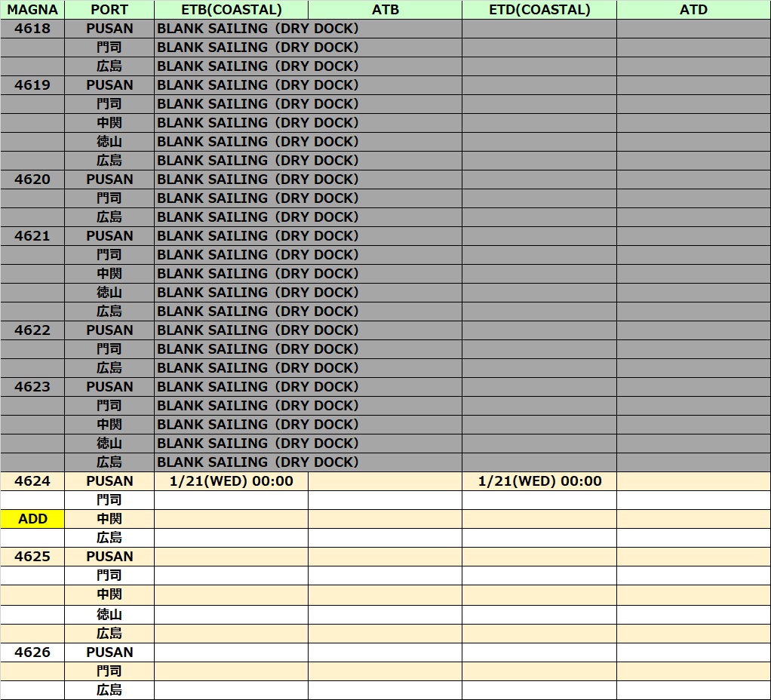Select the 中関 port cell beside ADD
This screenshot has width=771, height=700.
coord(109,519)
